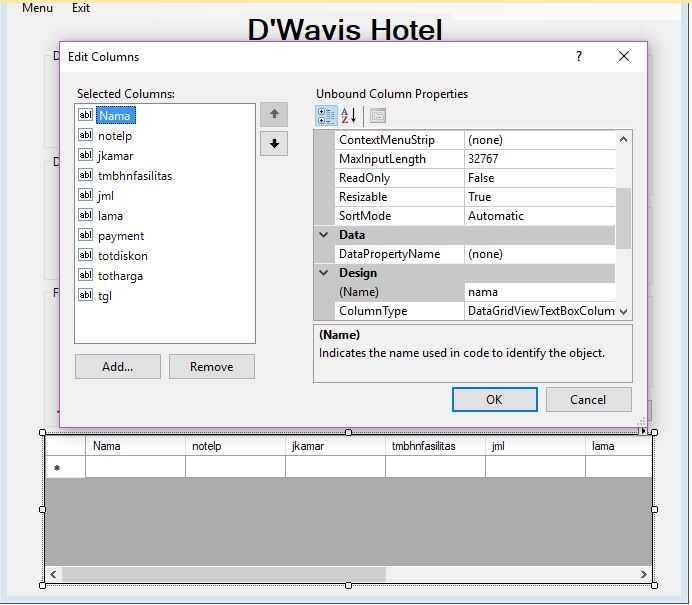Click the Property Pages icon in property toolbar
Viewport: 692px width, 605px height.
coord(378,116)
